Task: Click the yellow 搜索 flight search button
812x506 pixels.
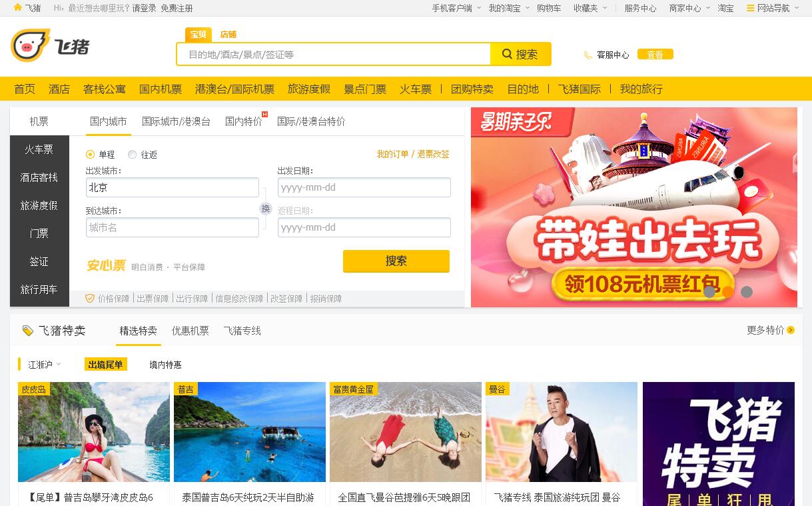Action: tap(396, 261)
